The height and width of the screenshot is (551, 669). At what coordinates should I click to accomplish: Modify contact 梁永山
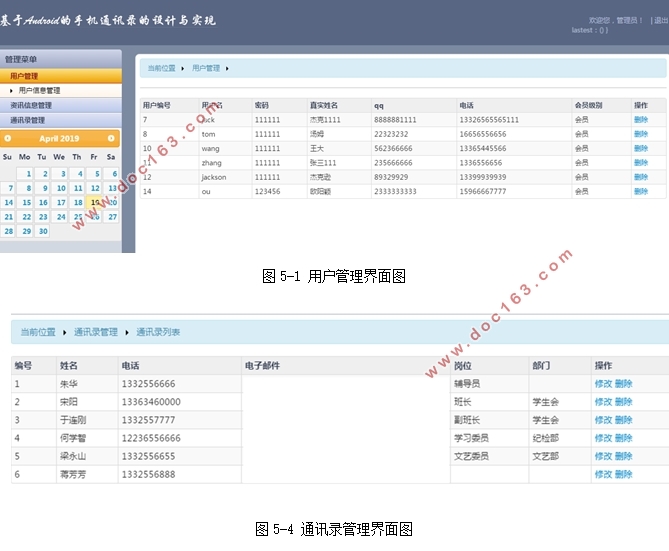603,456
